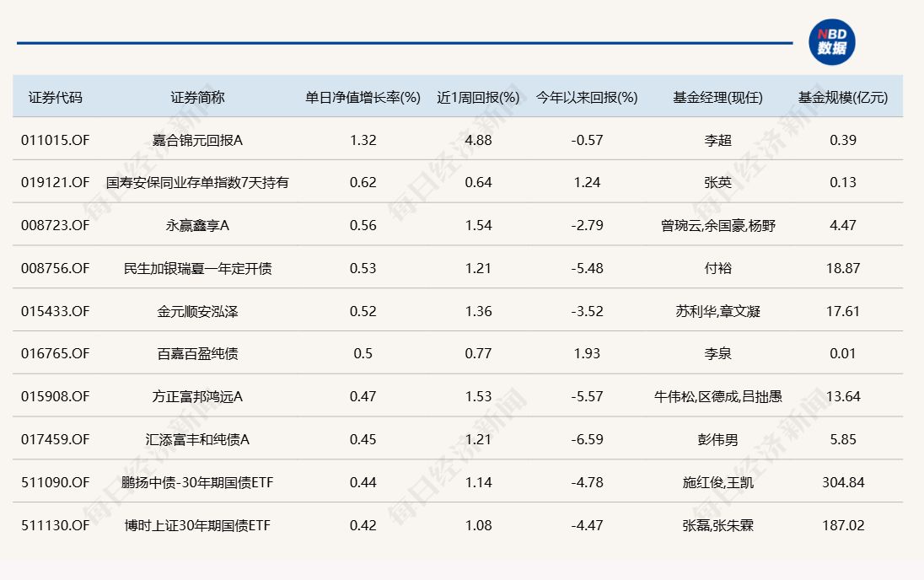Click year-to-date return -4.47
924x580 pixels.
[x=587, y=525]
